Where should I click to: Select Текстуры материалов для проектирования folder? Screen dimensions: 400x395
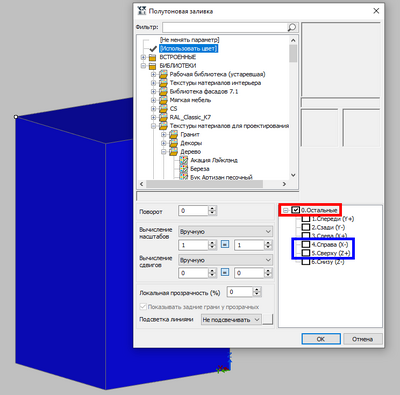pyautogui.click(x=229, y=126)
